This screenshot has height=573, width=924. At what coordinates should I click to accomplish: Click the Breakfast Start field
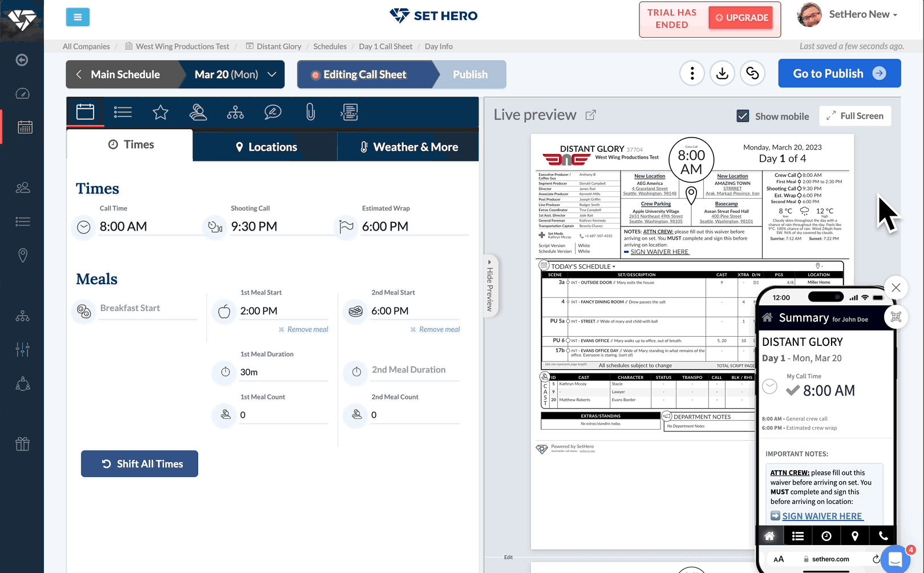pos(148,308)
